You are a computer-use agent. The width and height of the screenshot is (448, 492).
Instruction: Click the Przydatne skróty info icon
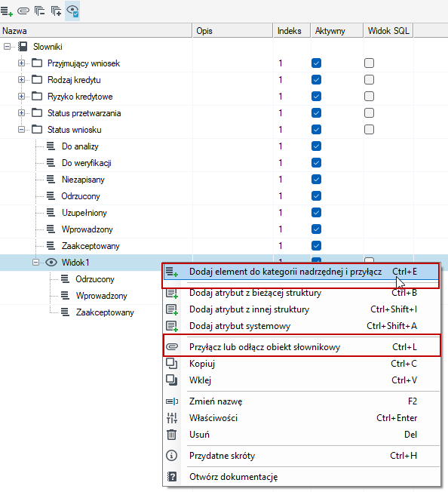coord(171,455)
